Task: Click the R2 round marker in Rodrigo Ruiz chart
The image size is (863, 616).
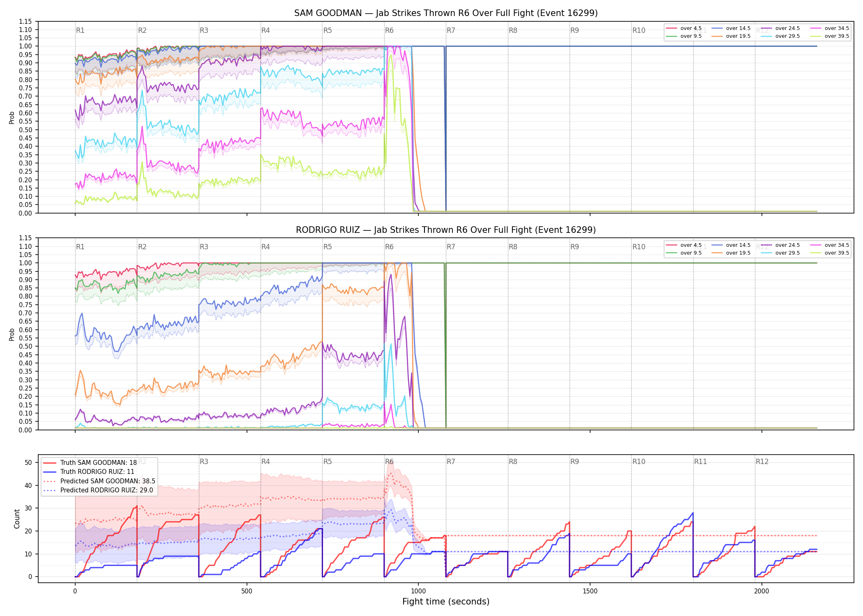Action: [x=142, y=247]
